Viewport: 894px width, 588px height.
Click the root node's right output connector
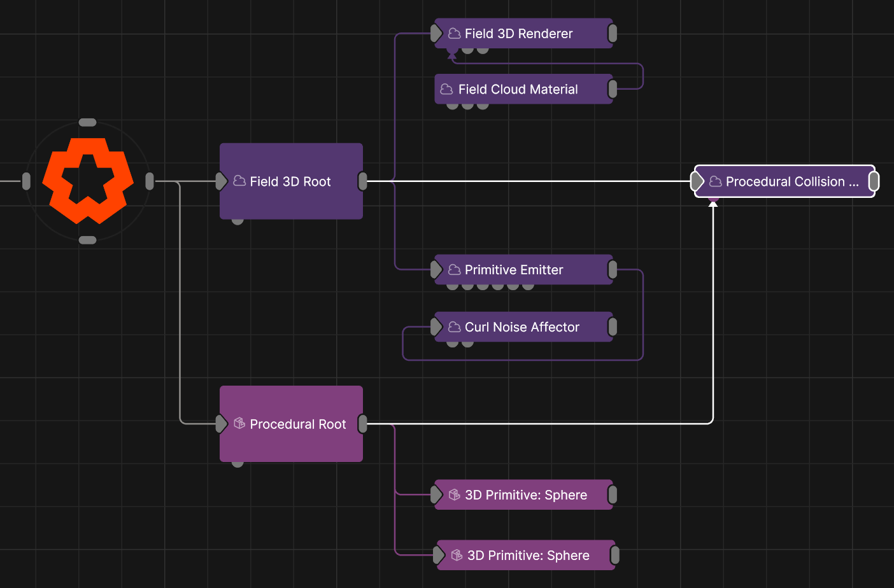point(150,181)
